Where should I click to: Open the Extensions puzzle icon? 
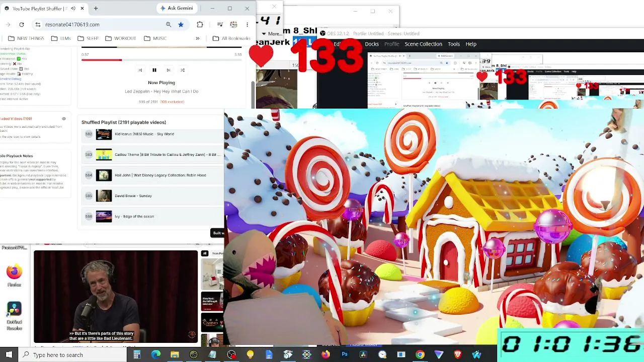[x=200, y=24]
